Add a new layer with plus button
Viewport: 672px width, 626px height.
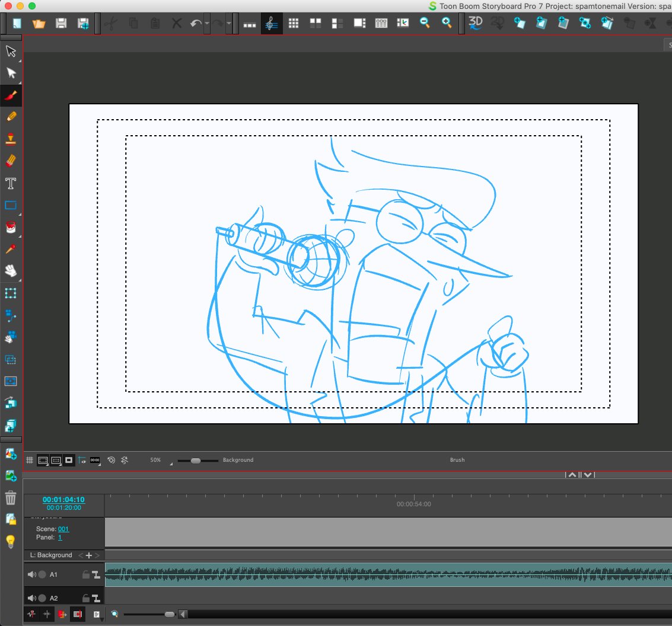89,555
